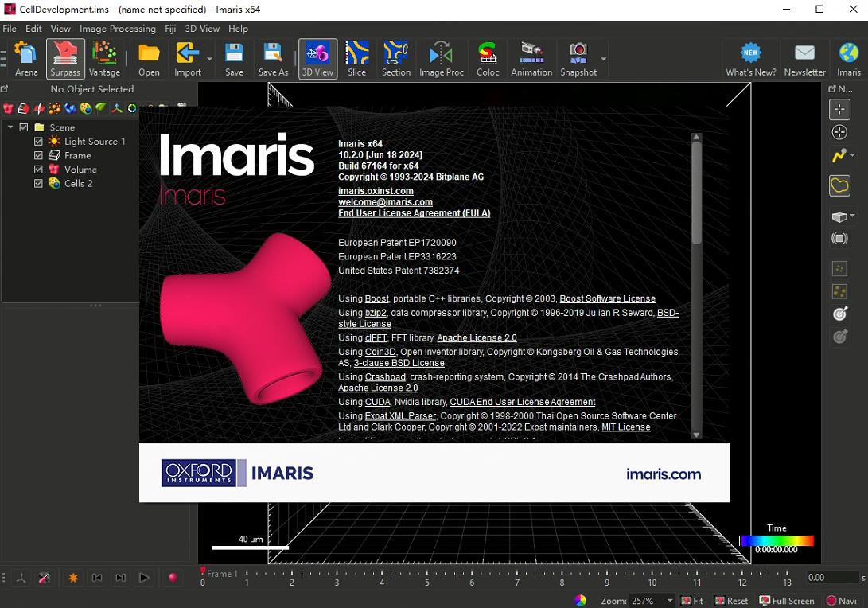Image resolution: width=868 pixels, height=608 pixels.
Task: Add new Filaments leaf object icon
Action: tap(101, 108)
